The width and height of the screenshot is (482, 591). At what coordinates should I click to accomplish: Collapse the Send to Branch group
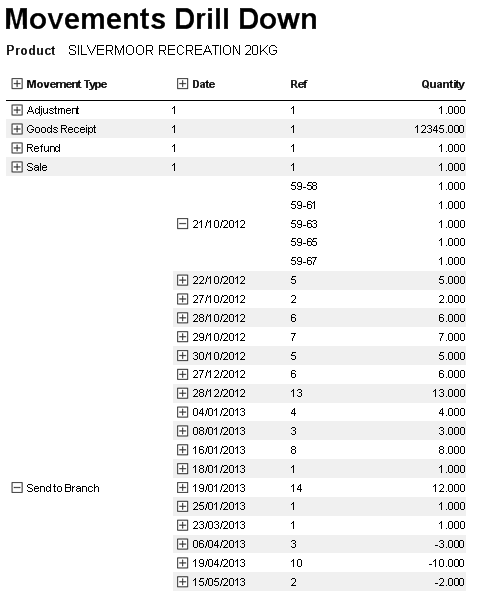[17, 488]
